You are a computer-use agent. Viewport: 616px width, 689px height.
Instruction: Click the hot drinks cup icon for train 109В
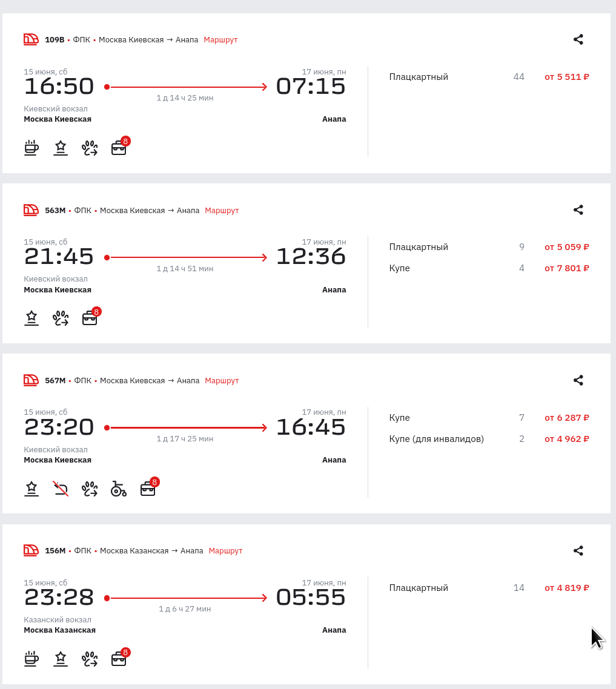[31, 148]
